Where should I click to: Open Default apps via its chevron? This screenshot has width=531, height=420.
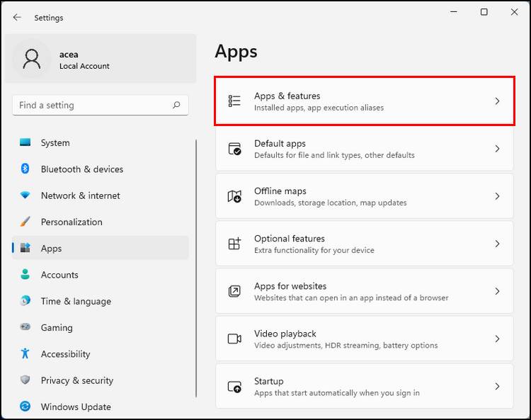click(497, 149)
